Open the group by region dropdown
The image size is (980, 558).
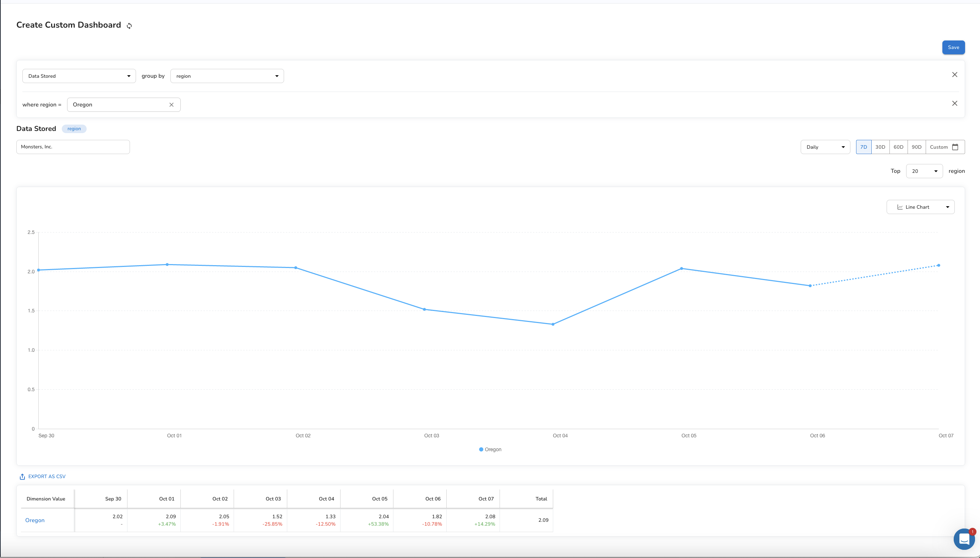coord(227,76)
